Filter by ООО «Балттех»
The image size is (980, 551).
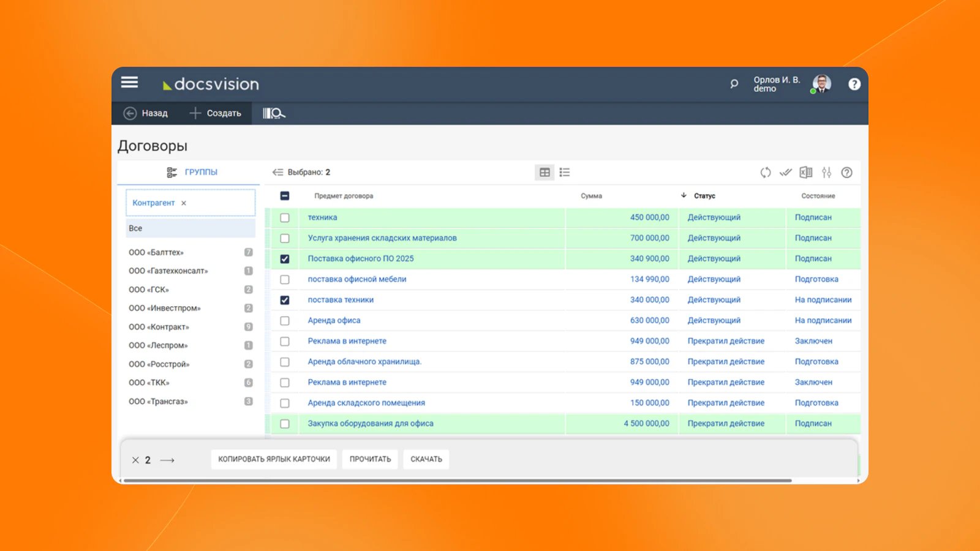pyautogui.click(x=190, y=252)
